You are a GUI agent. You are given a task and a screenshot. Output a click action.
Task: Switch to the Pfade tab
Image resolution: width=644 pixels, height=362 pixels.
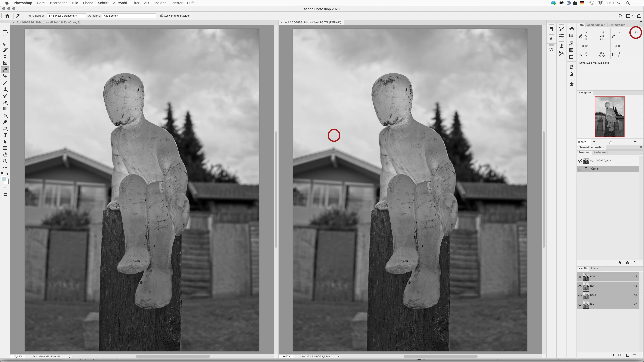594,268
